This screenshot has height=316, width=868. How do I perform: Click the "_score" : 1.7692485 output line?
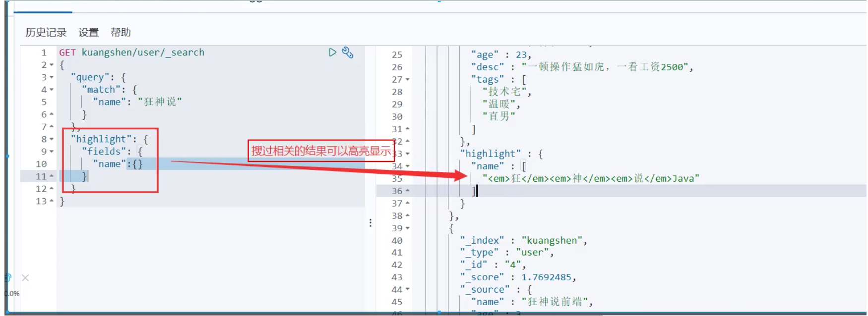click(x=518, y=277)
